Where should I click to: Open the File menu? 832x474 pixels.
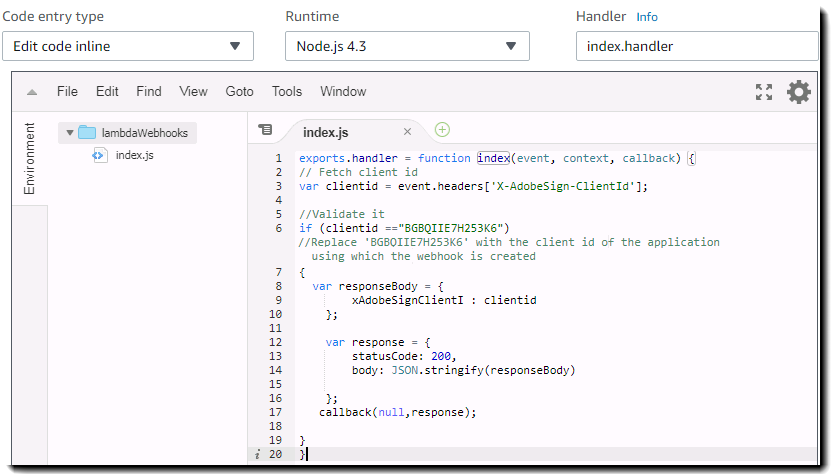pos(67,91)
